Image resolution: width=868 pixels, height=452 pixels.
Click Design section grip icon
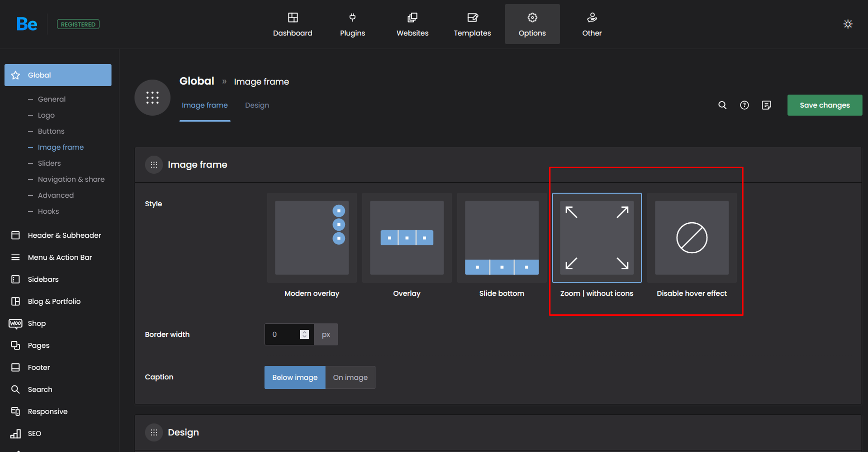(x=154, y=432)
